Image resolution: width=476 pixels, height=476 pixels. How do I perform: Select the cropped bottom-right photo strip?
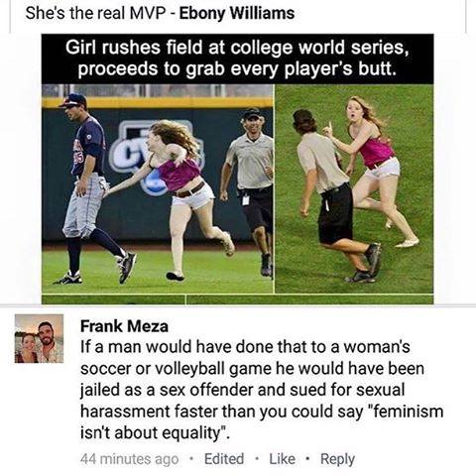point(309,299)
